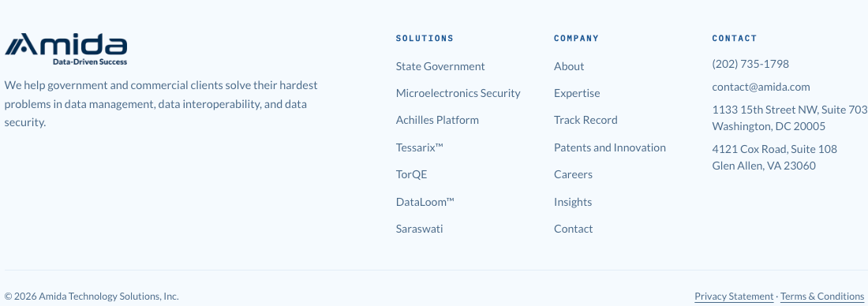This screenshot has height=306, width=868.
Task: Click the Contact link under Company
Action: point(573,229)
